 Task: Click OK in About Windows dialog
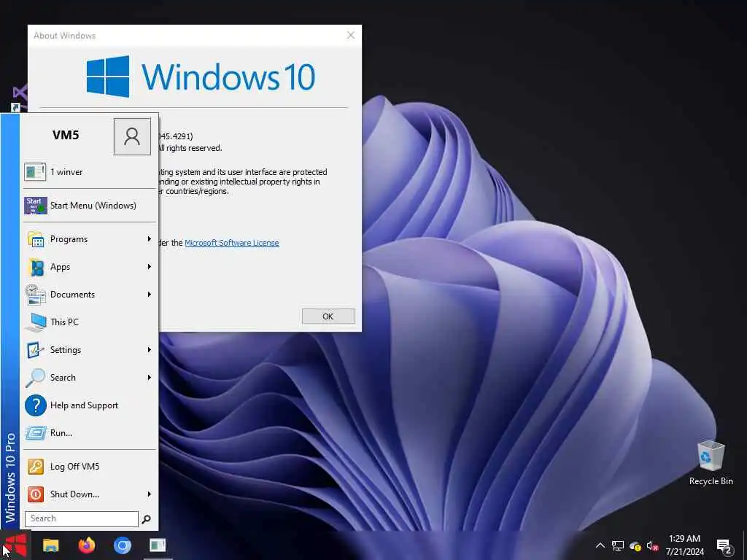tap(328, 316)
